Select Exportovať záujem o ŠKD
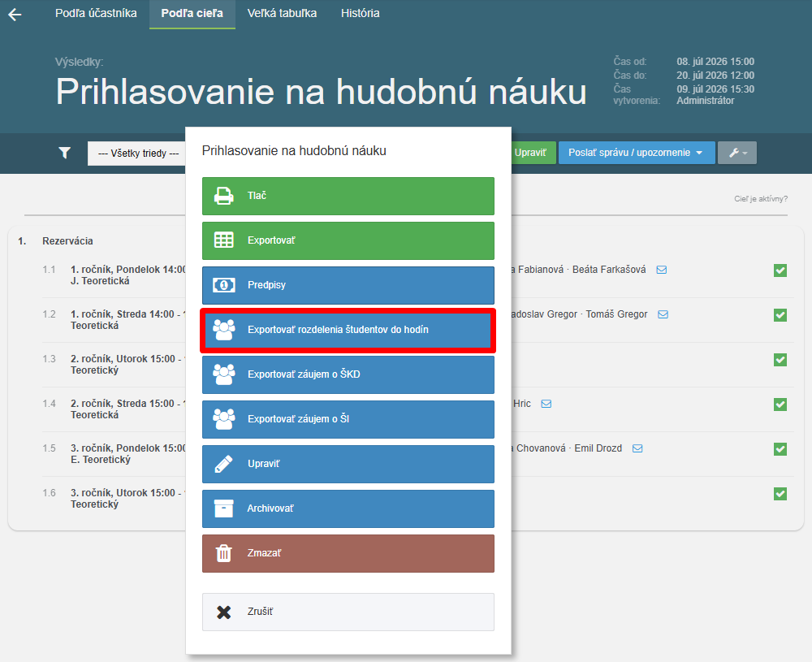Viewport: 812px width, 662px height. pyautogui.click(x=348, y=374)
